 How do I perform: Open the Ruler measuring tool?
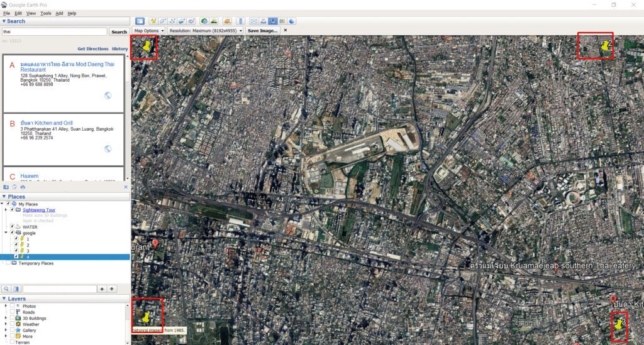point(241,21)
